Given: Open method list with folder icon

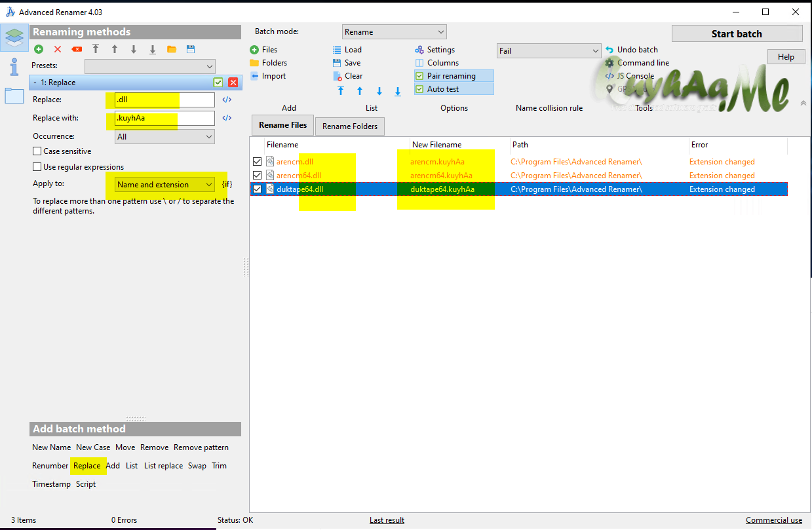Looking at the screenshot, I should click(x=172, y=49).
